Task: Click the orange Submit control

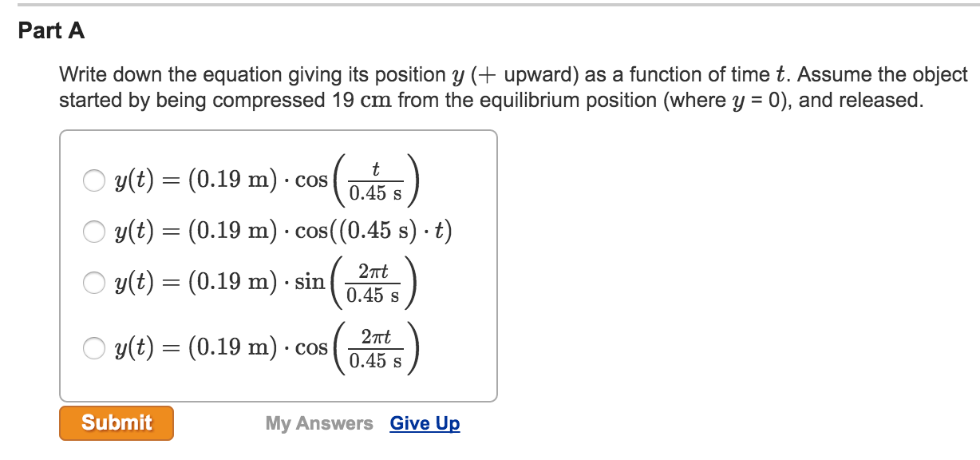Action: click(116, 422)
